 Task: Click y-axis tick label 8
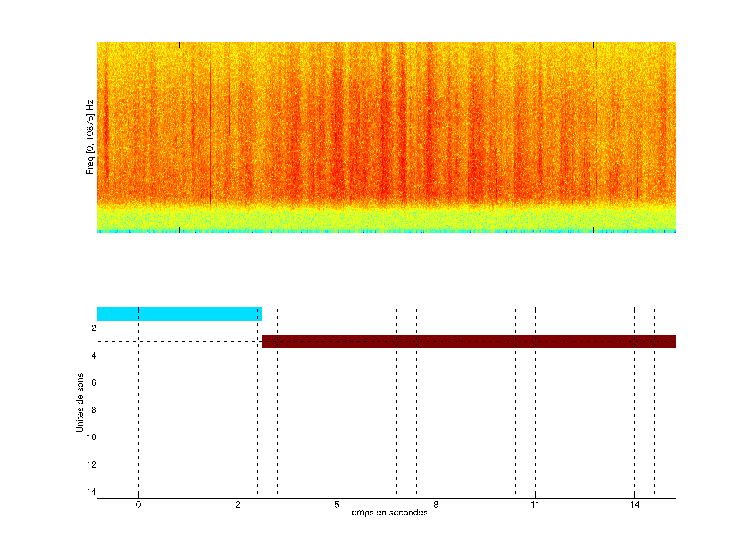click(x=94, y=410)
